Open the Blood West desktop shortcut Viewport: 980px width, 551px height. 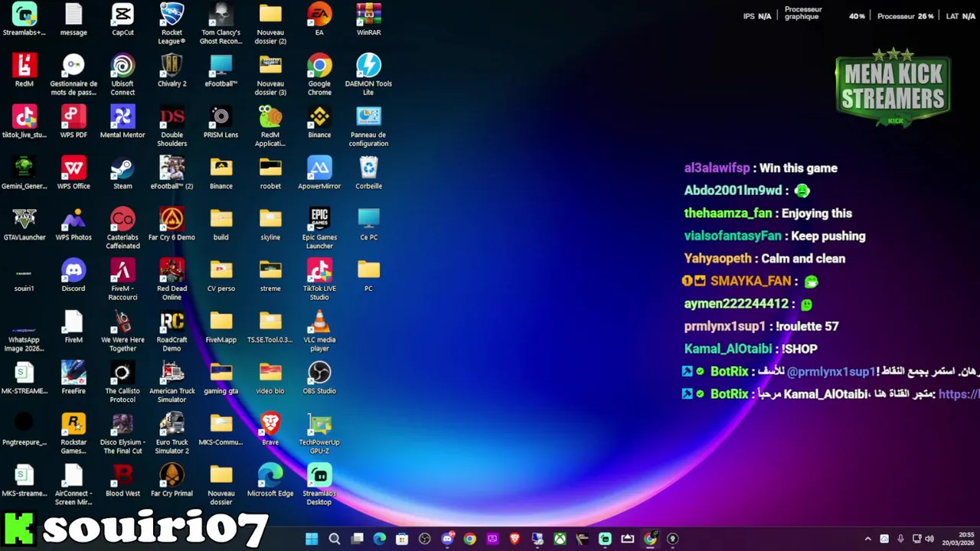pyautogui.click(x=122, y=481)
